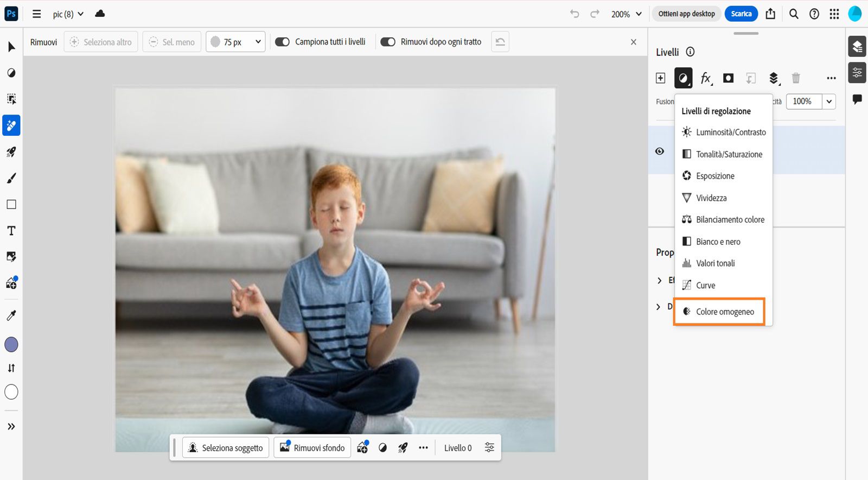Image resolution: width=868 pixels, height=480 pixels.
Task: Click the Livelli info icon
Action: tap(690, 52)
